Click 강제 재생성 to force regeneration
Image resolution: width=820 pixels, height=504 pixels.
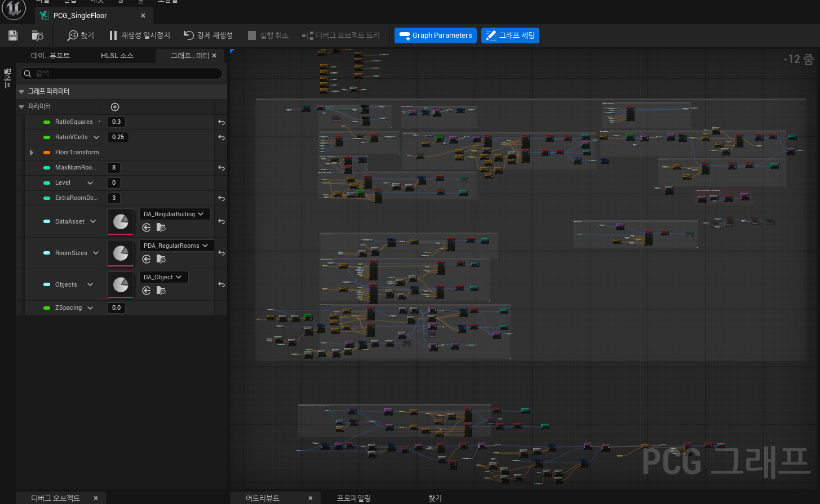208,35
